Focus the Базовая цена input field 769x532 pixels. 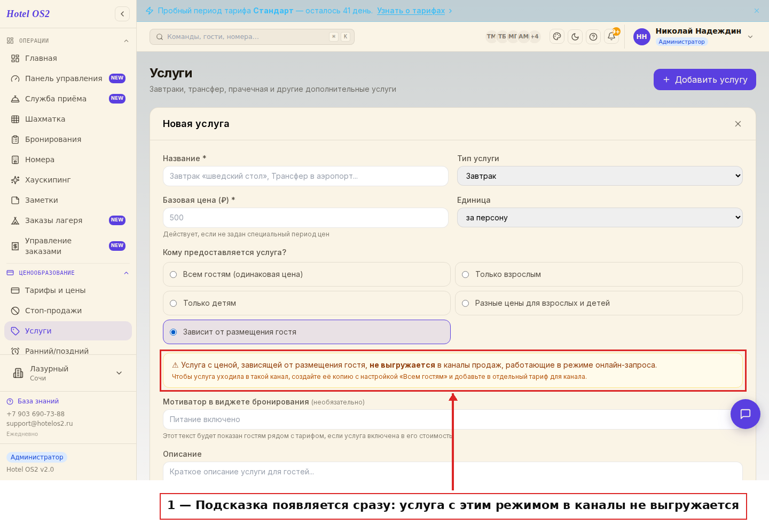click(x=305, y=218)
